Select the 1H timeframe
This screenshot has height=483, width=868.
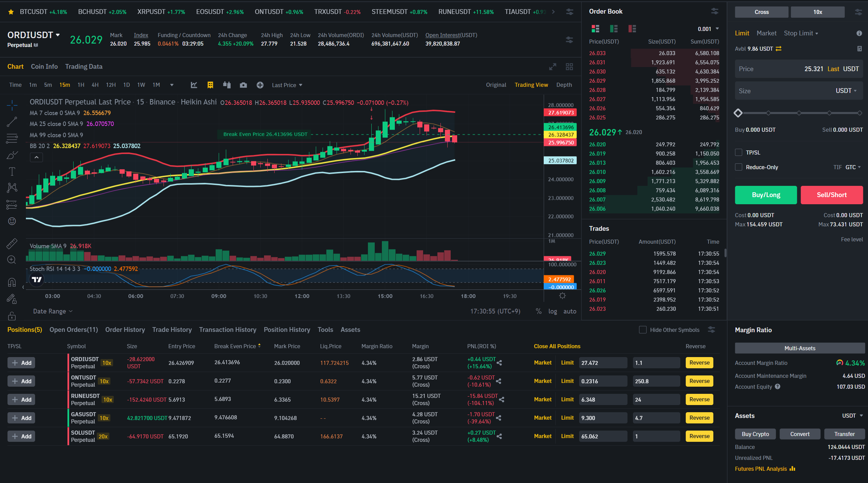coord(81,85)
